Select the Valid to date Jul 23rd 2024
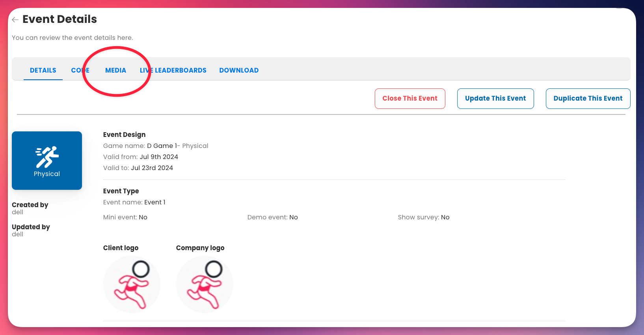This screenshot has width=644, height=335. click(x=152, y=168)
